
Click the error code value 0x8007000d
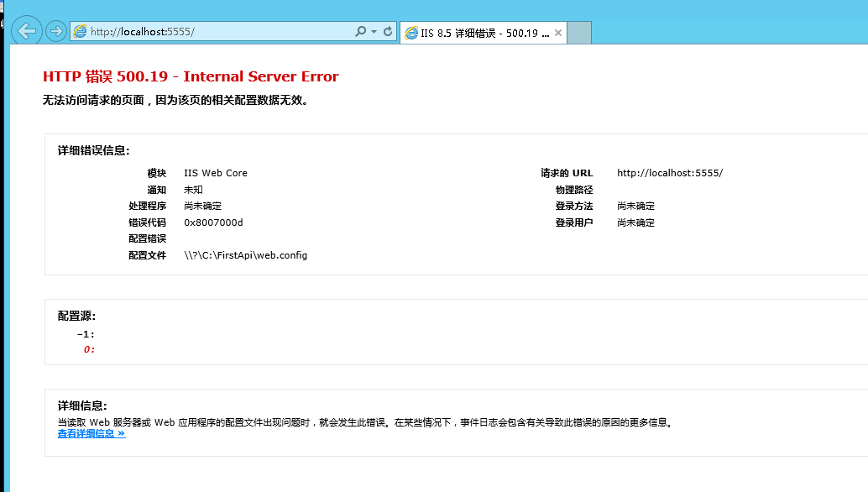tap(213, 222)
